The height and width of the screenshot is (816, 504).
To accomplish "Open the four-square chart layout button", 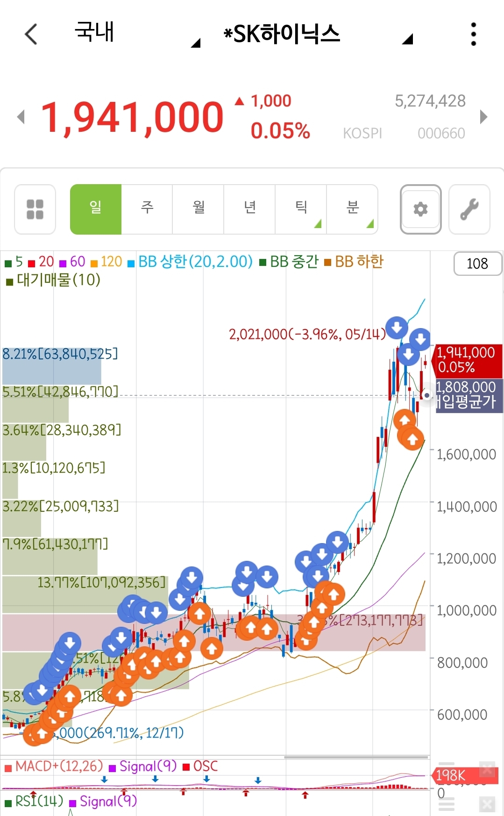I will click(x=35, y=209).
